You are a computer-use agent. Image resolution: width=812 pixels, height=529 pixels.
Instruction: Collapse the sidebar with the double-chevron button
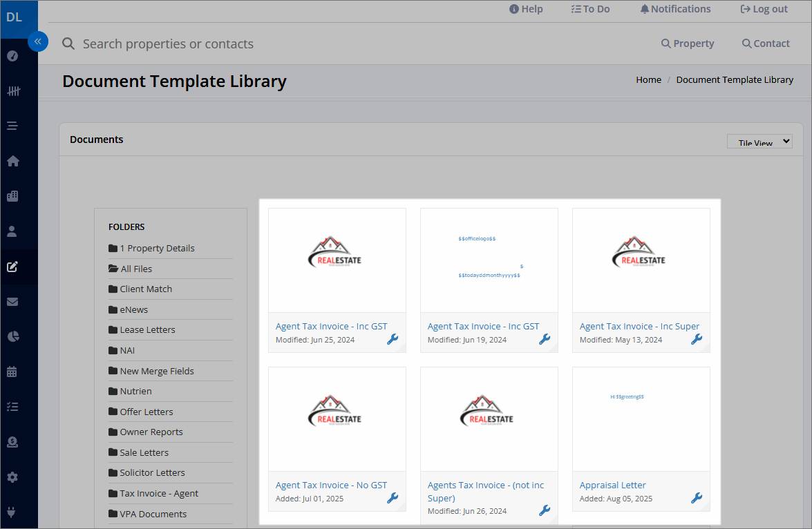tap(38, 41)
